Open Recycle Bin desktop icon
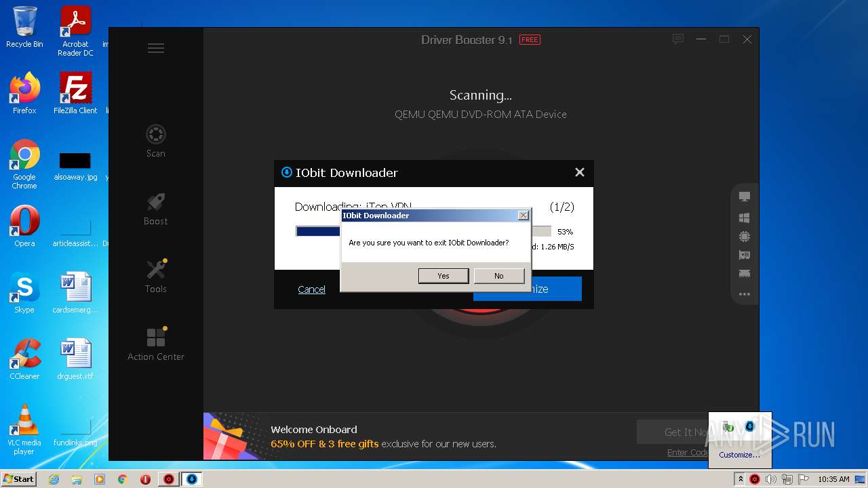 point(24,27)
